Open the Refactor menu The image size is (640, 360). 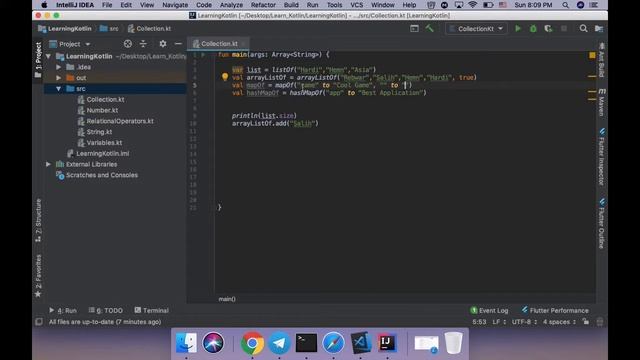pyautogui.click(x=263, y=5)
